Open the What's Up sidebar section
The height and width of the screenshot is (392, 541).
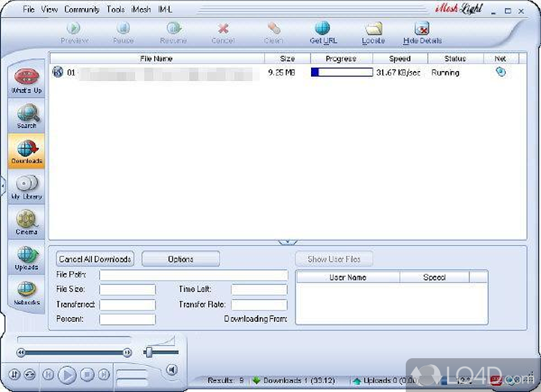tap(26, 80)
